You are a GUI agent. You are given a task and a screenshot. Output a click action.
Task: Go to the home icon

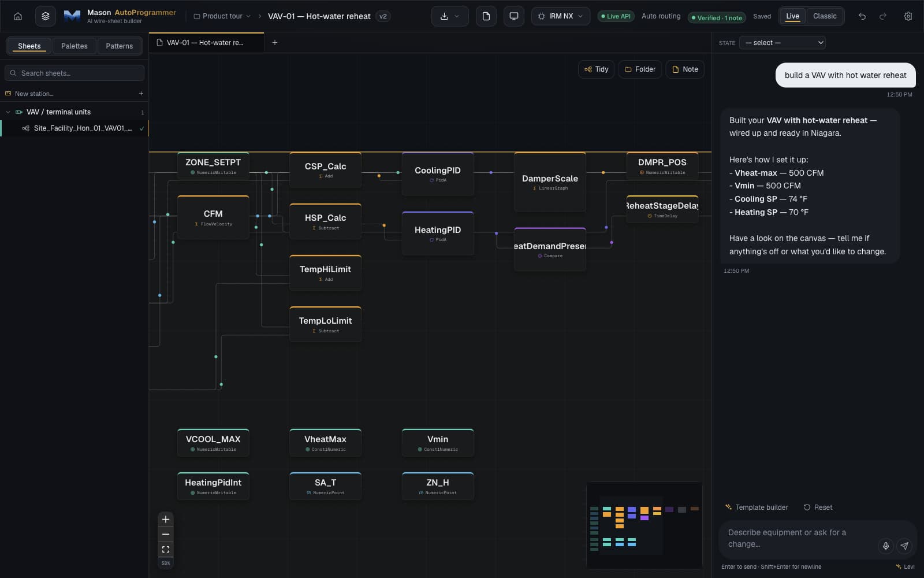[18, 16]
